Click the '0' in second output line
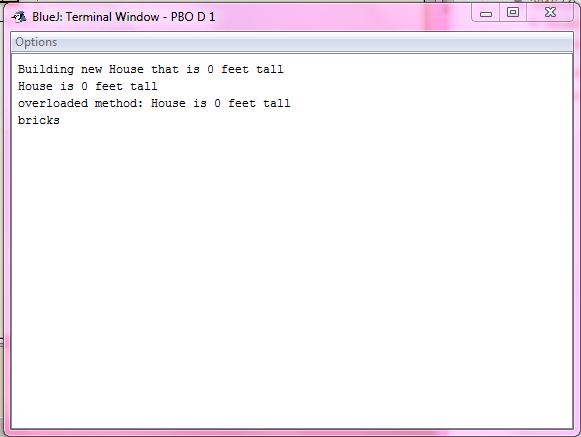 pos(84,86)
